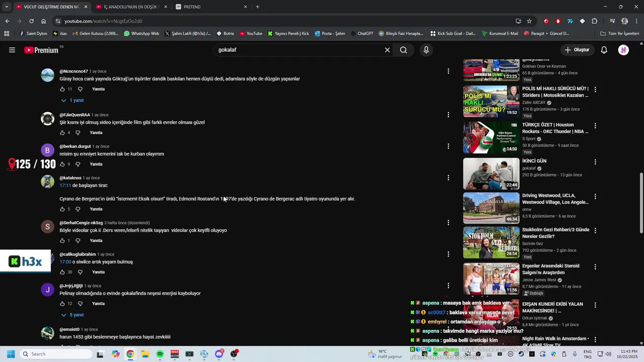Open WhatsApp Web bookmark

pyautogui.click(x=141, y=34)
